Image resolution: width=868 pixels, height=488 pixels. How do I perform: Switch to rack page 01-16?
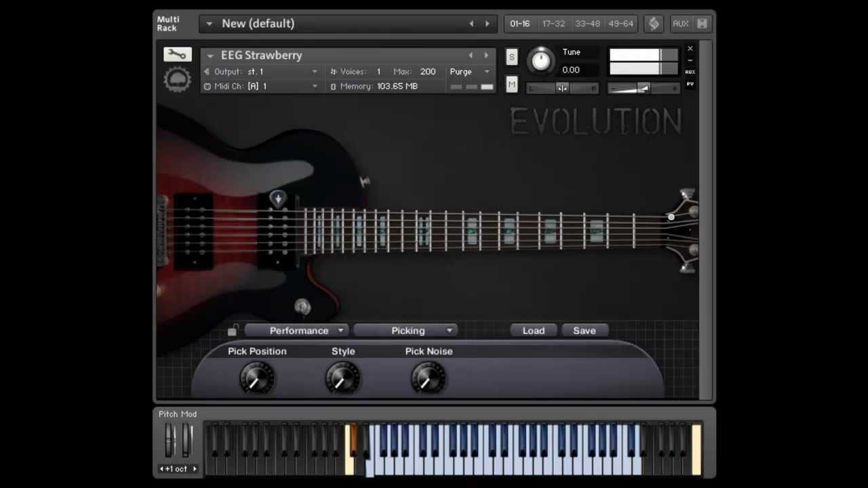[x=520, y=24]
